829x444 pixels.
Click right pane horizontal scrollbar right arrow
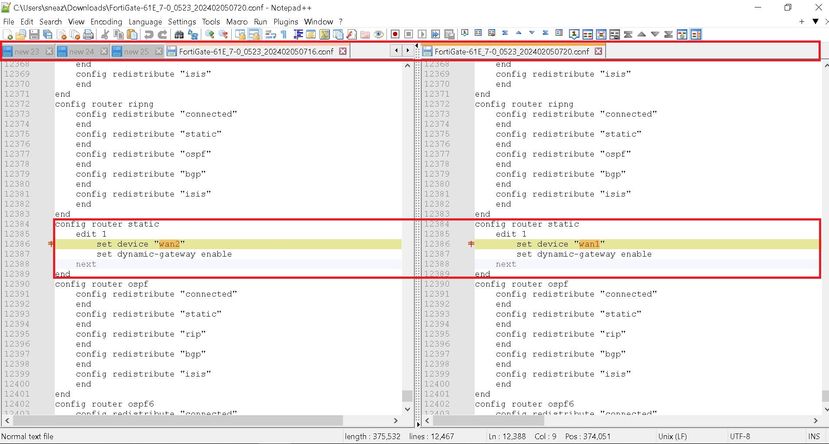pos(816,421)
